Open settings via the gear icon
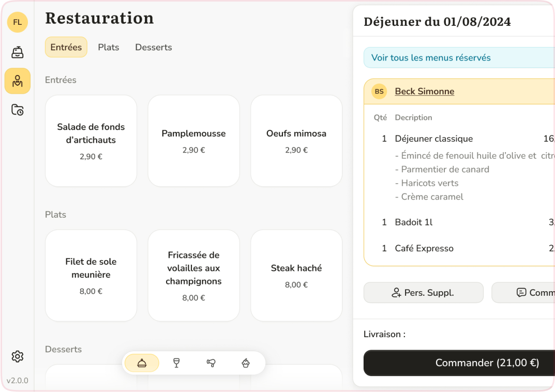The image size is (555, 392). point(18,356)
